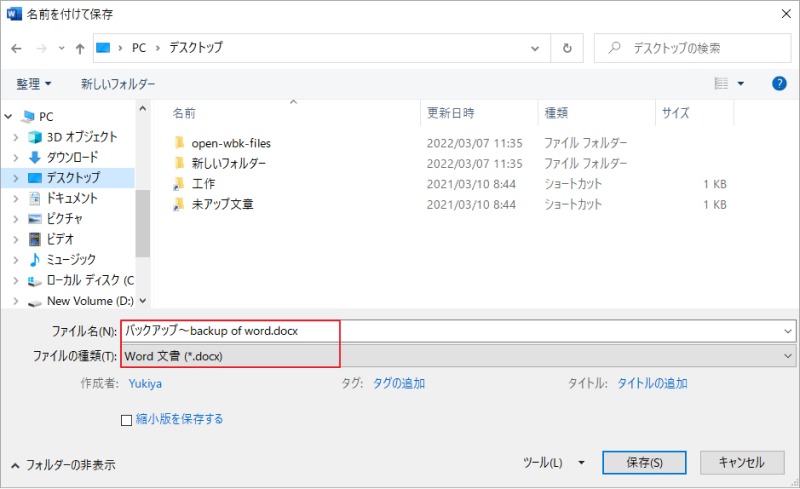Open the address bar history dropdown
The image size is (800, 489).
535,48
